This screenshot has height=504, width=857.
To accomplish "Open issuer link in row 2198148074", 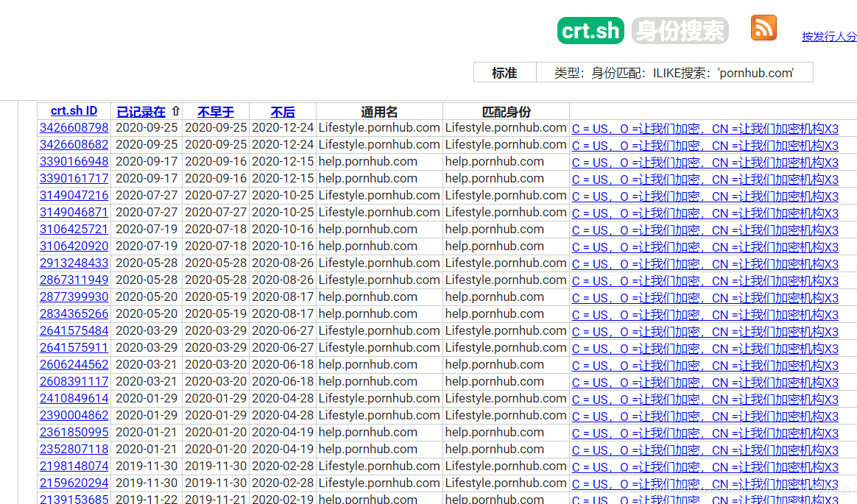I will pyautogui.click(x=705, y=467).
